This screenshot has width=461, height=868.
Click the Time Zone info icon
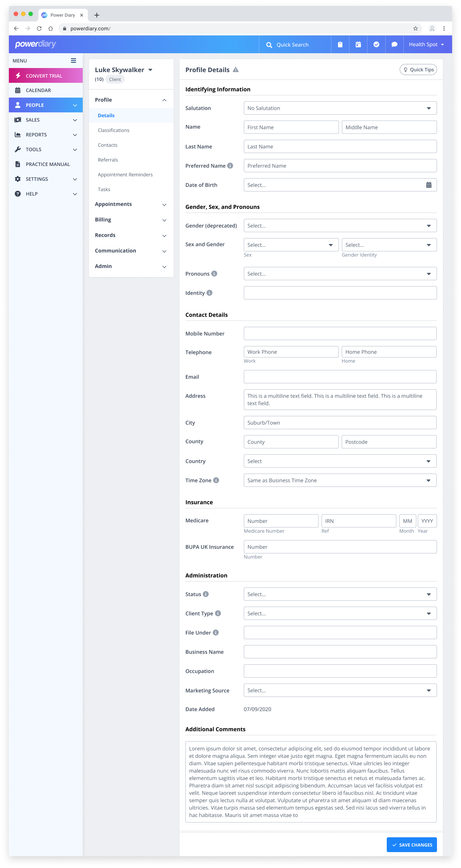pos(216,480)
